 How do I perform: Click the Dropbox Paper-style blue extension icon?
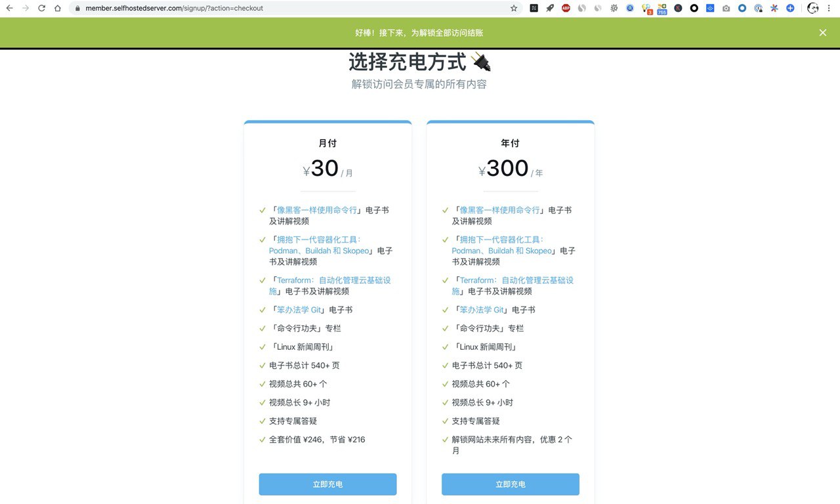point(710,9)
